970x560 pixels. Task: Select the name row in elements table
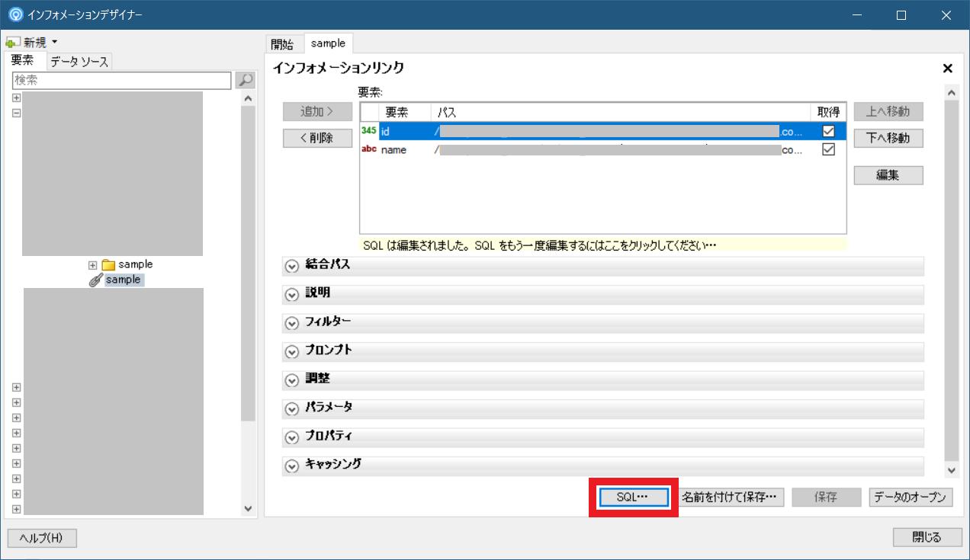click(602, 150)
